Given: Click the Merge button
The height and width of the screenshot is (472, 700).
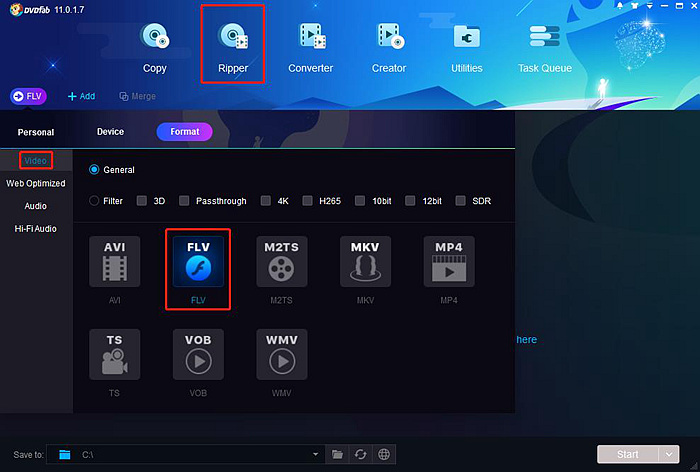Looking at the screenshot, I should tap(138, 96).
